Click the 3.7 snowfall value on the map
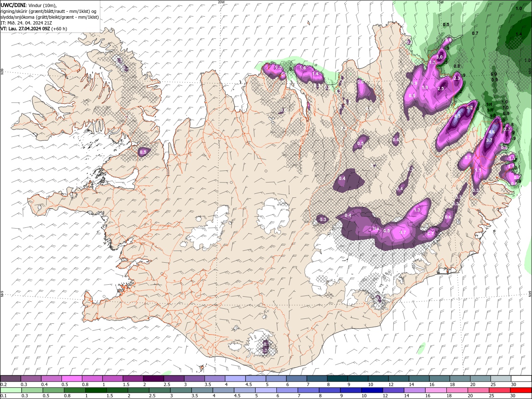The height and width of the screenshot is (399, 532). pos(489,140)
